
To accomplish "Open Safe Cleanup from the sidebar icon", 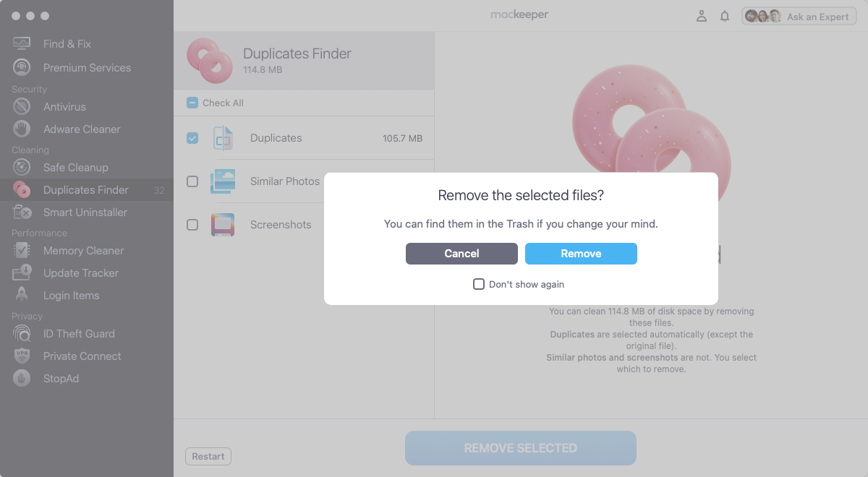I will (22, 167).
